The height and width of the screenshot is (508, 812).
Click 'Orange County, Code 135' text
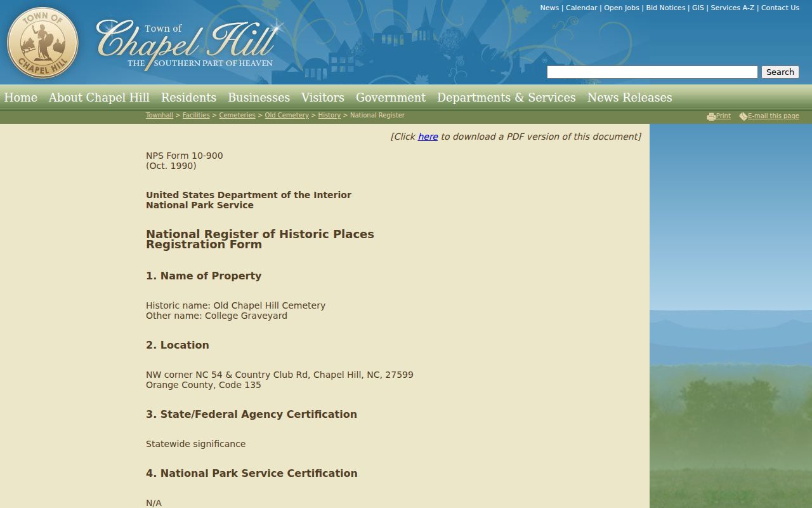coord(204,385)
